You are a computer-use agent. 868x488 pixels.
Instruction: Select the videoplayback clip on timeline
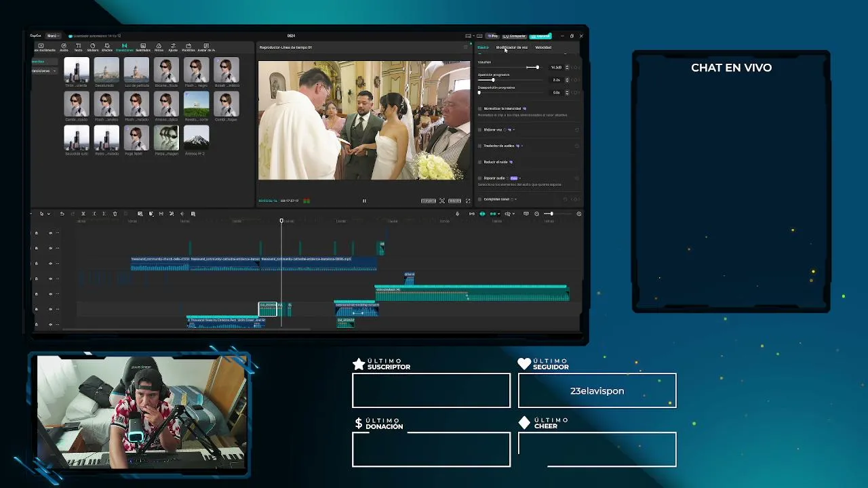pyautogui.click(x=472, y=293)
